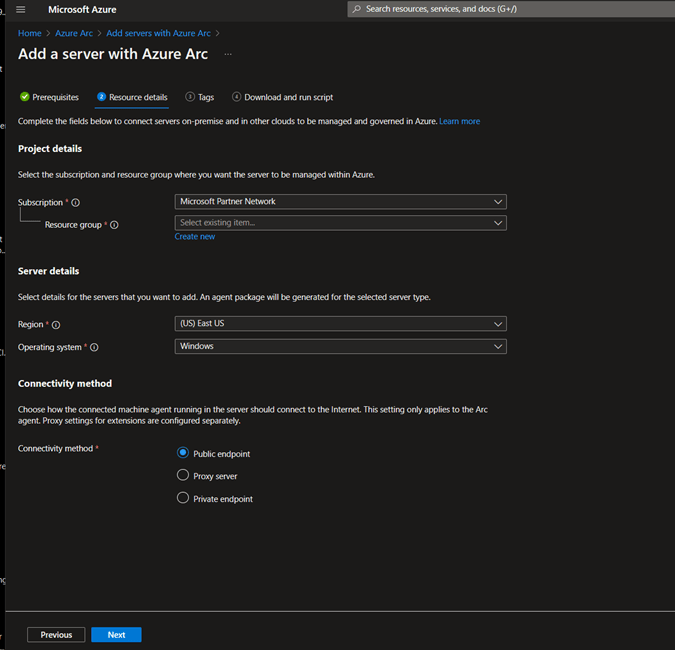
Task: Click the info icon next to Subscription
Action: (x=76, y=202)
